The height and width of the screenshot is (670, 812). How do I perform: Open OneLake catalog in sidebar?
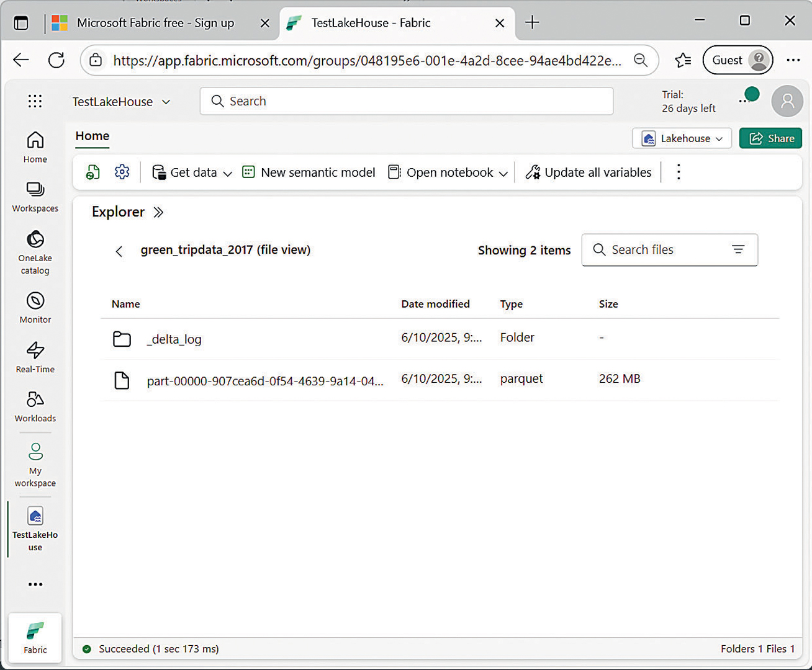tap(35, 252)
